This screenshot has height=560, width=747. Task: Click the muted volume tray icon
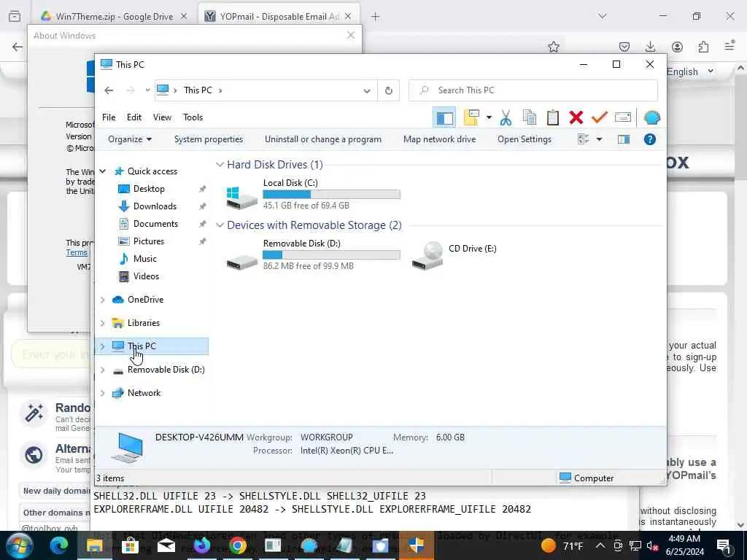pos(653,545)
